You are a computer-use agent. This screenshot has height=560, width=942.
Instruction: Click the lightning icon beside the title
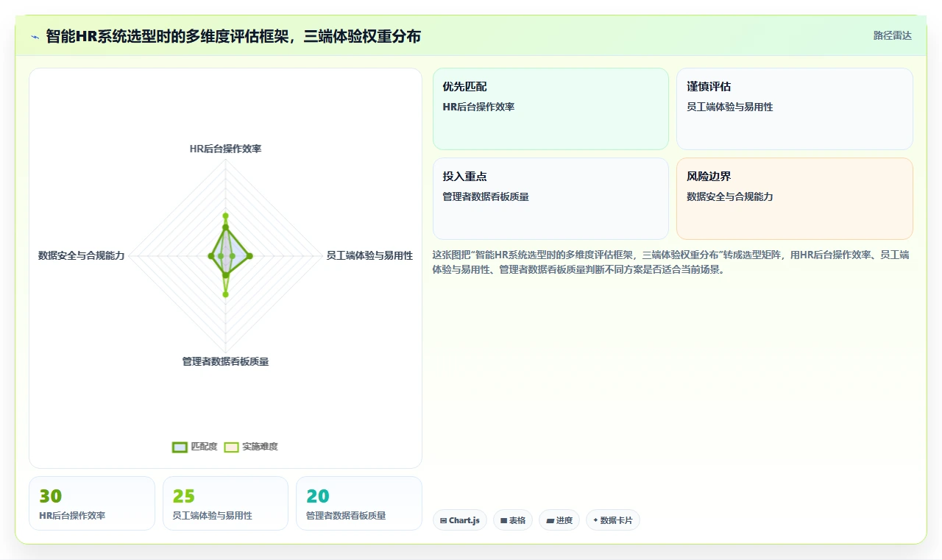point(35,37)
